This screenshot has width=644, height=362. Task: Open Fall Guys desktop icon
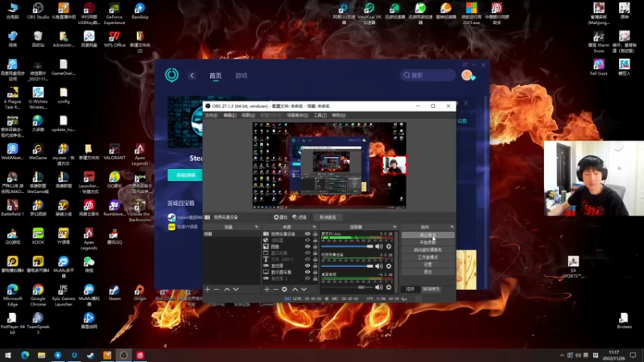599,67
